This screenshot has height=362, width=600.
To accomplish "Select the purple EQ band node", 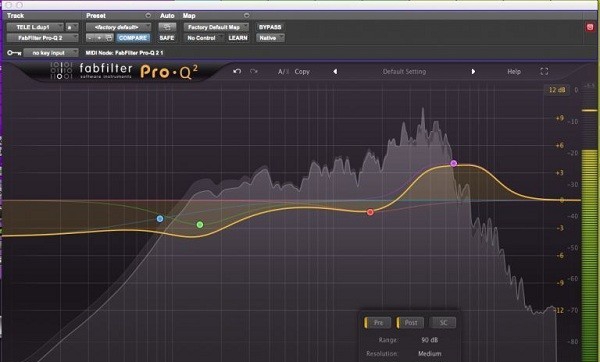I will click(453, 163).
